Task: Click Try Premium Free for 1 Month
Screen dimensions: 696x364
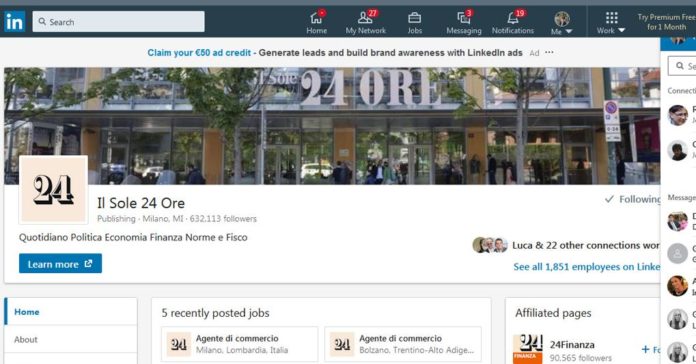Action: 666,22
